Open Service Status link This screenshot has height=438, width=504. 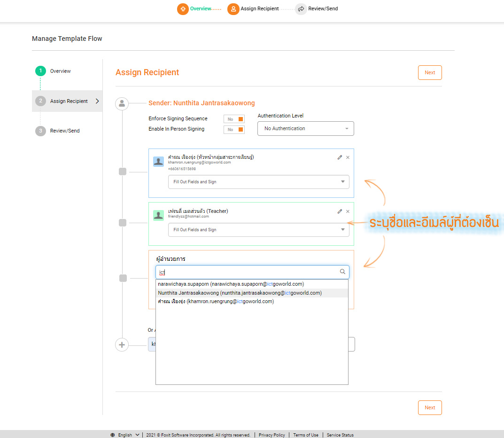coord(340,435)
